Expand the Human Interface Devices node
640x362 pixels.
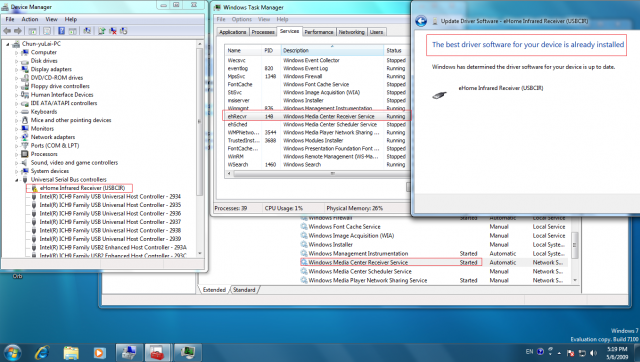click(17, 95)
